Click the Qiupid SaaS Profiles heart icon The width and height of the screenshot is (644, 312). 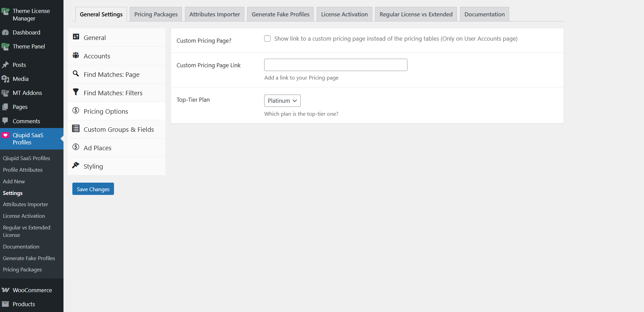[6, 135]
